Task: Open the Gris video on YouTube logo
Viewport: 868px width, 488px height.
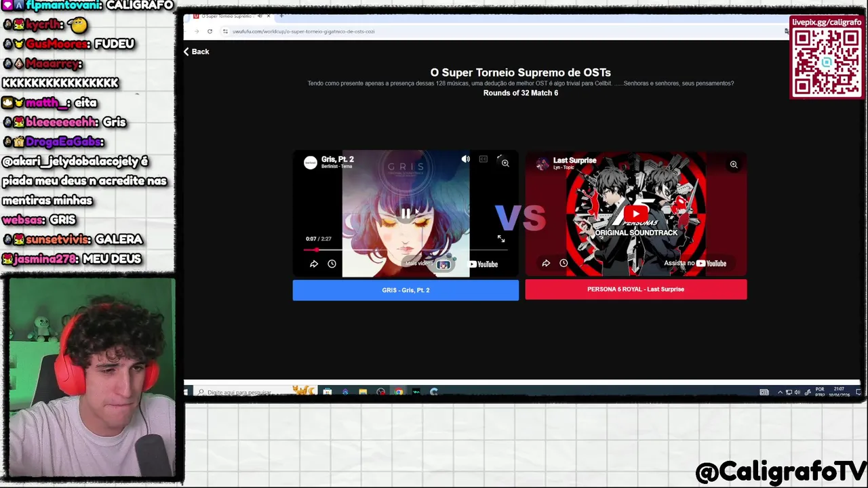Action: [483, 264]
